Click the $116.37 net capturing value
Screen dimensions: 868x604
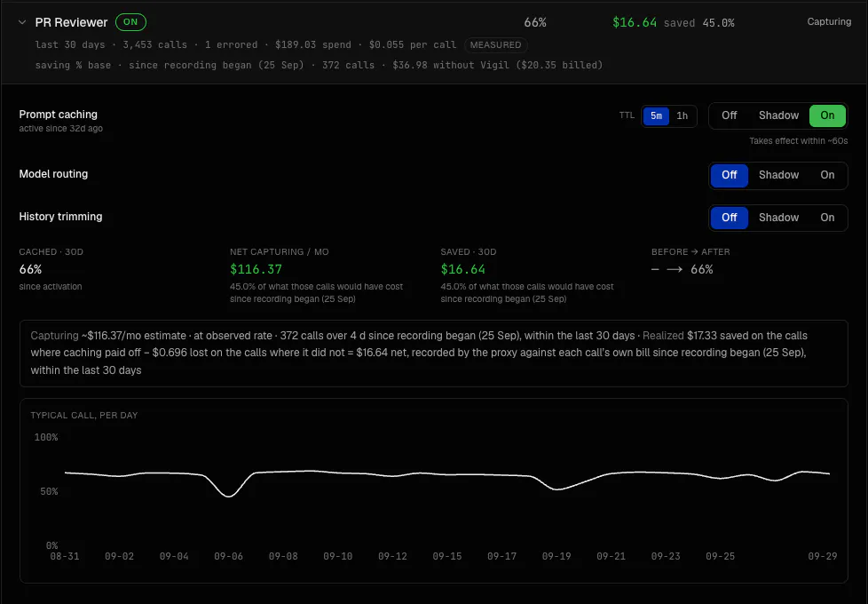(256, 269)
